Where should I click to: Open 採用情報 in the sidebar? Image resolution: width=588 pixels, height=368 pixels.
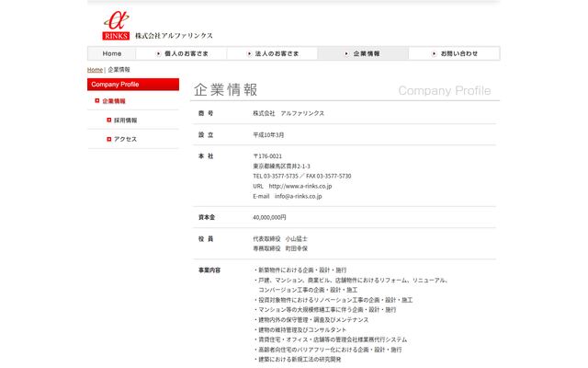pyautogui.click(x=125, y=121)
